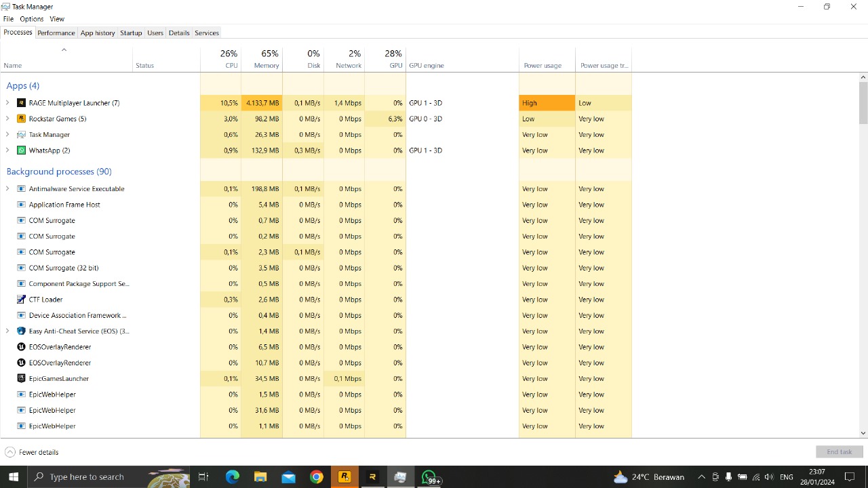Click the Type here to search box
The image size is (868, 488).
tap(108, 477)
